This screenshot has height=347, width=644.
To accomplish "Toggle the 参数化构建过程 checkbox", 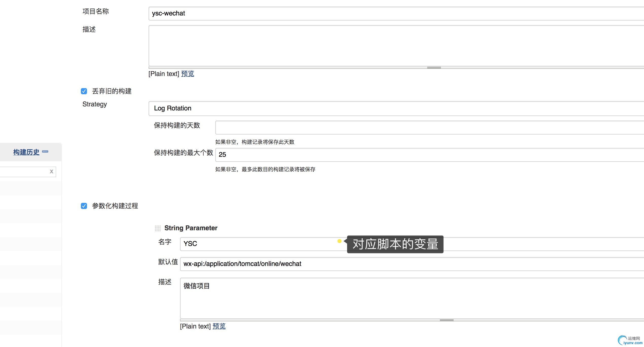I will (x=84, y=206).
